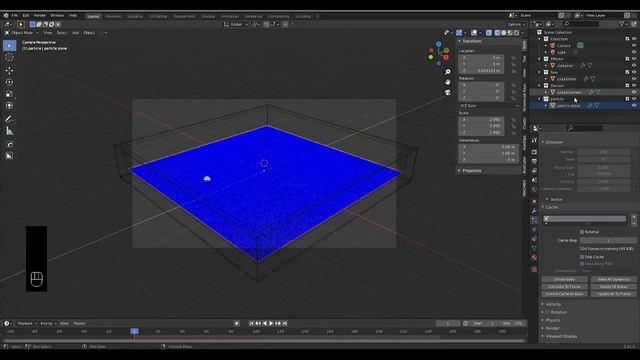This screenshot has height=360, width=640.
Task: Pick the Rotate tool
Action: pyautogui.click(x=9, y=82)
